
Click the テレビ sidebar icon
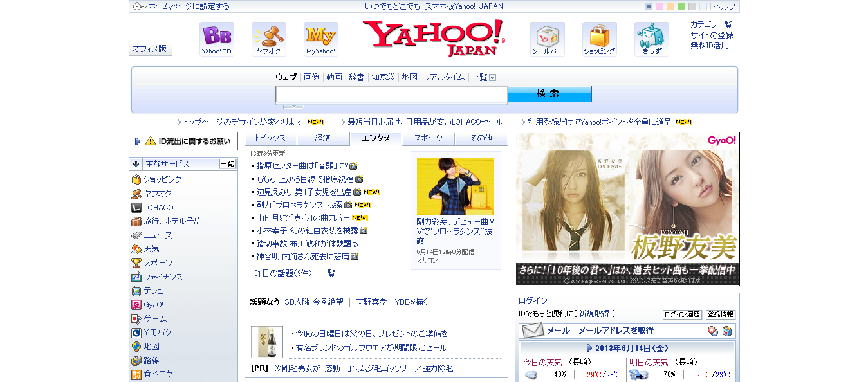pos(136,291)
